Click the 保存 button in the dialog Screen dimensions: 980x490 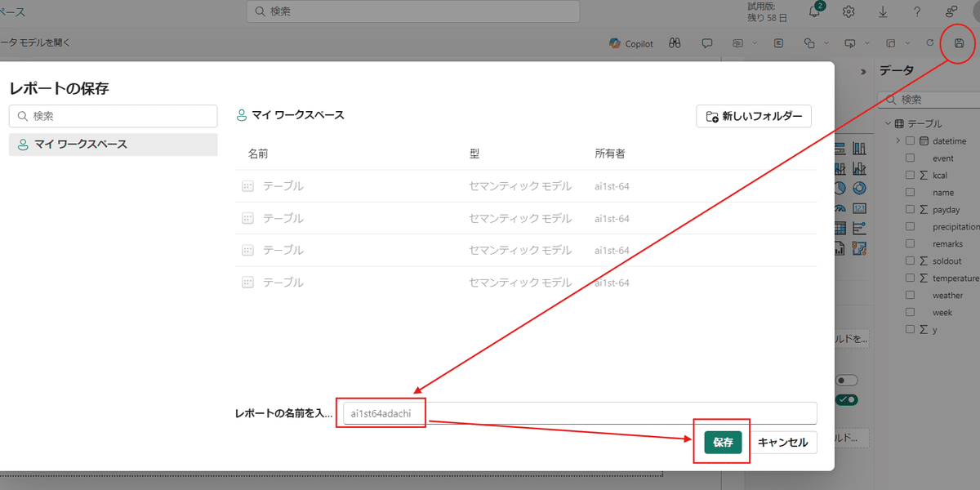click(723, 443)
